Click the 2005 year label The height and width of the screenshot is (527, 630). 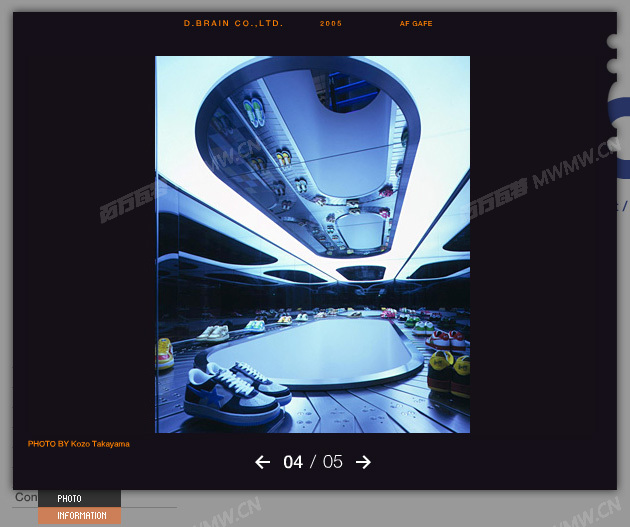(331, 24)
